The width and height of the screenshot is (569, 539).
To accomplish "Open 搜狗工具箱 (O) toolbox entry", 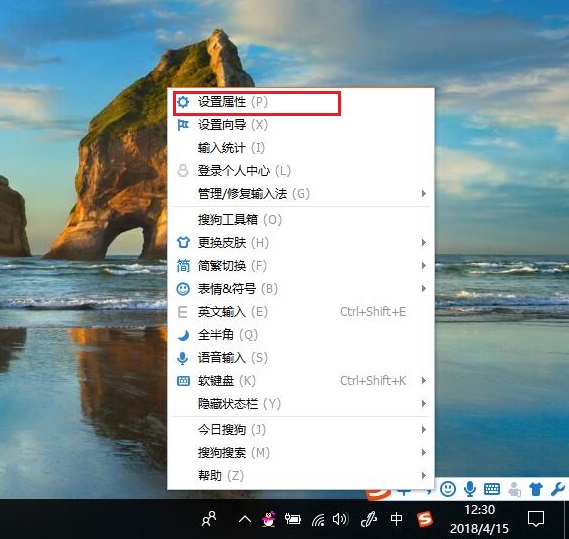I will click(x=301, y=220).
